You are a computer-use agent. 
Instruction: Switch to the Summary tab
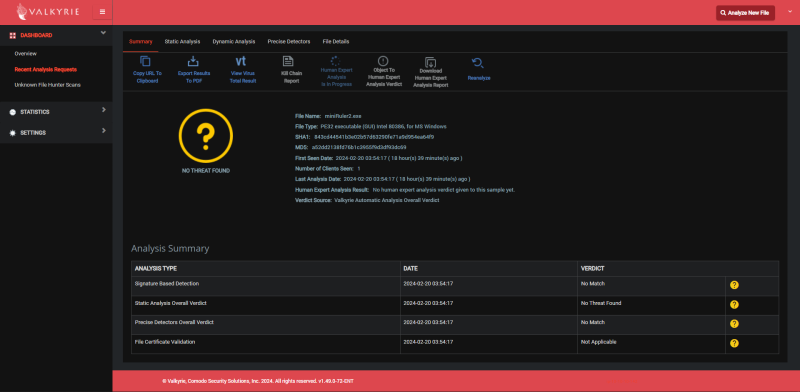(x=140, y=41)
